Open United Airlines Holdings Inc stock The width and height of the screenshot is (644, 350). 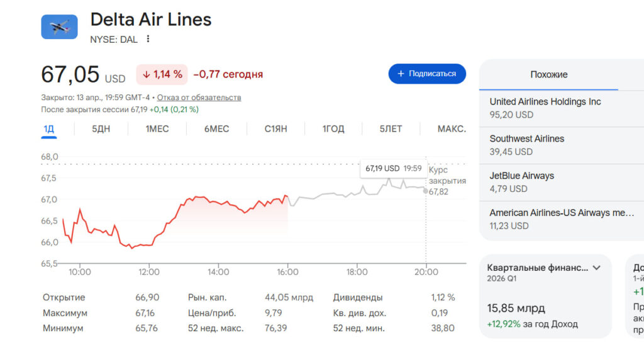point(545,108)
